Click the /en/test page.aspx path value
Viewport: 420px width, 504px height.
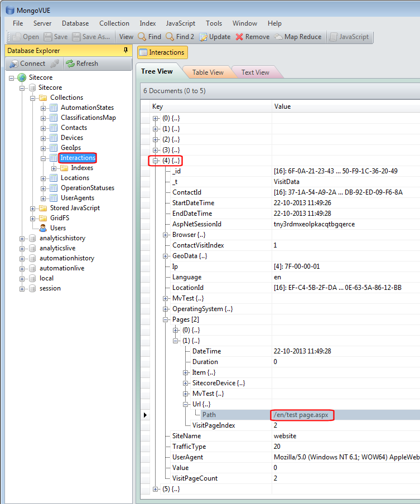click(301, 415)
